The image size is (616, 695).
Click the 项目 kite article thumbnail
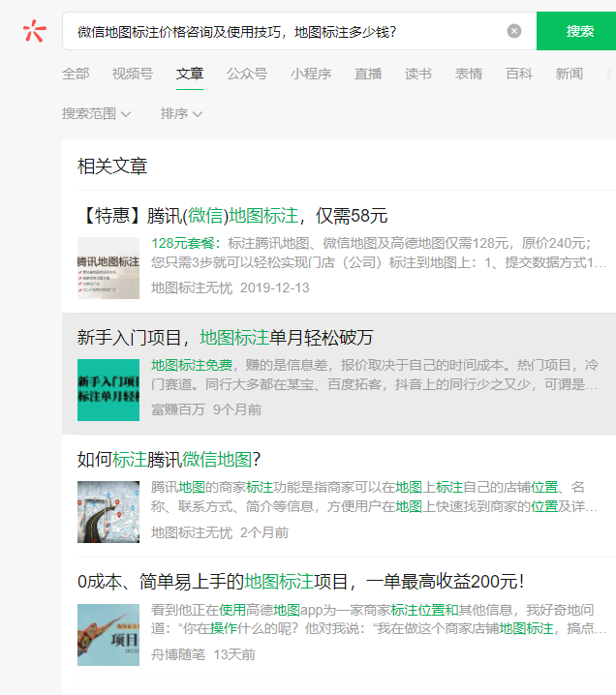click(108, 635)
